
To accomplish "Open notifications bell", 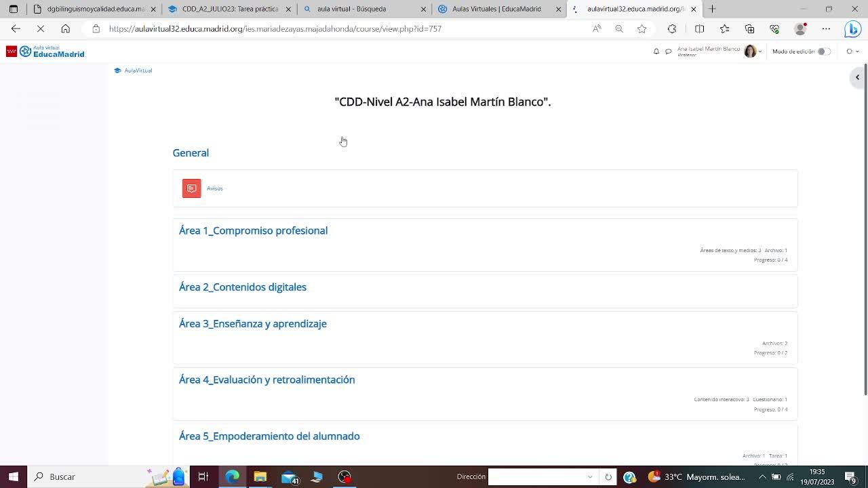I will click(x=656, y=52).
